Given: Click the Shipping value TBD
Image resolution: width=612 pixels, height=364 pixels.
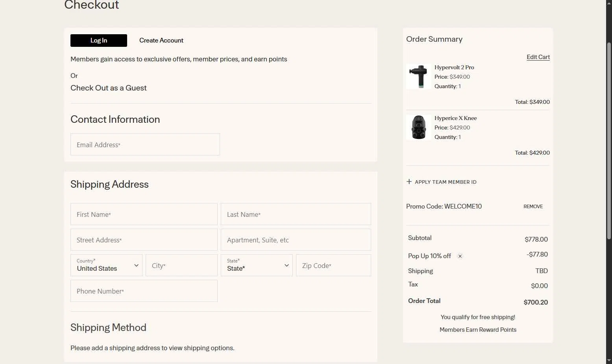Looking at the screenshot, I should coord(542,271).
